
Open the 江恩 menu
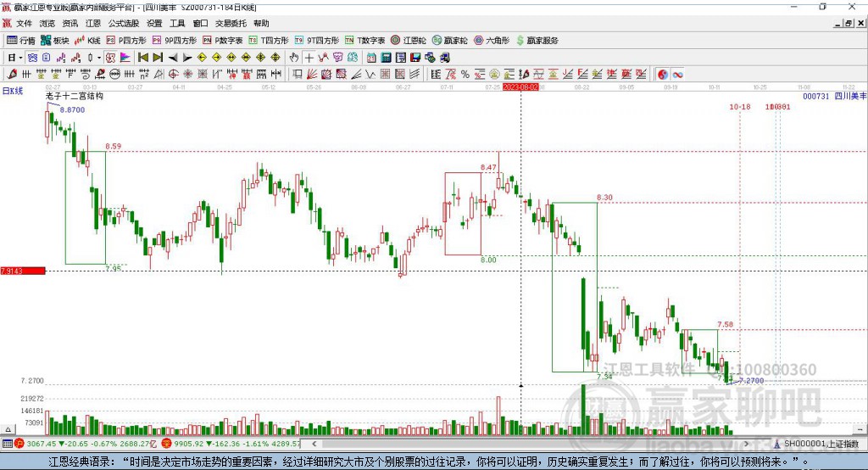pos(93,23)
